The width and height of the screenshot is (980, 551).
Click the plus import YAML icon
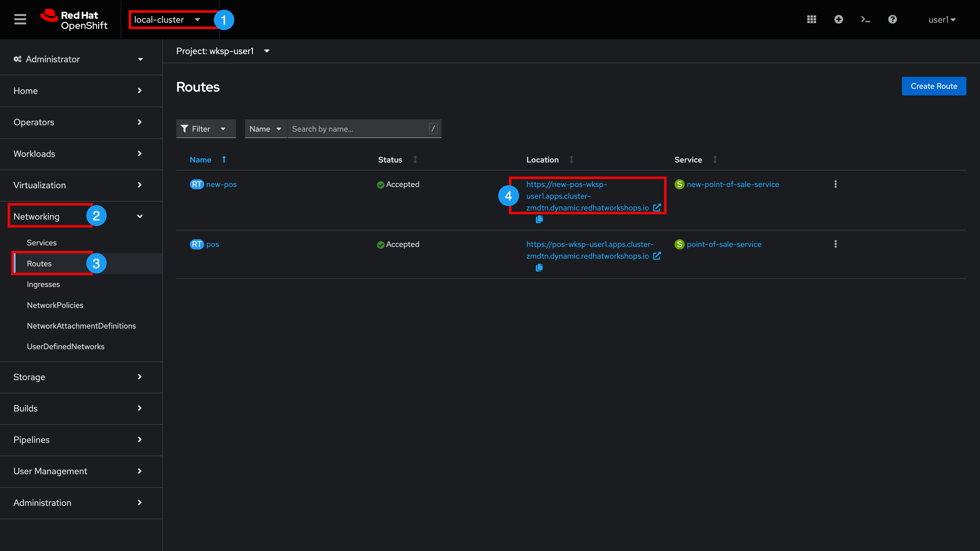pos(838,19)
